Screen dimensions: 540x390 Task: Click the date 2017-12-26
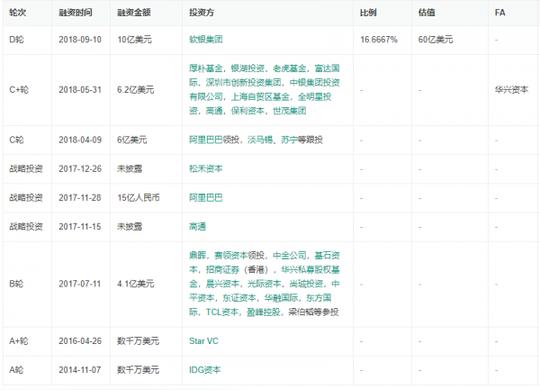80,168
